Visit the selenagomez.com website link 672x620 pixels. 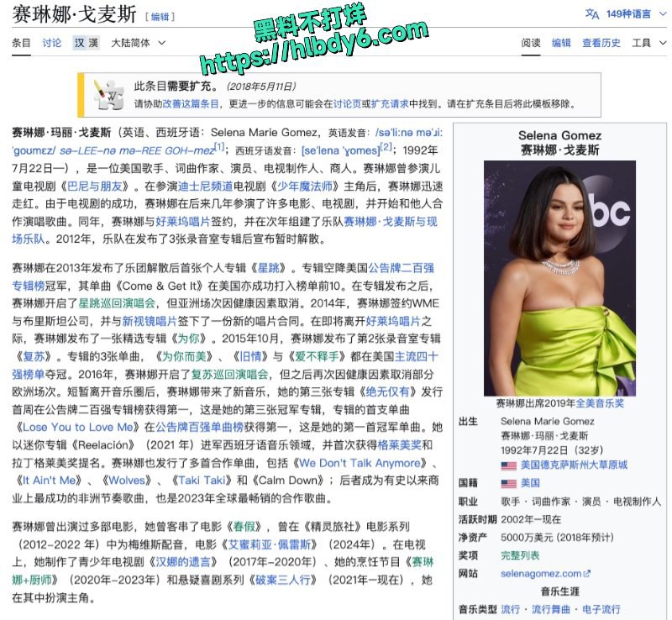(545, 574)
